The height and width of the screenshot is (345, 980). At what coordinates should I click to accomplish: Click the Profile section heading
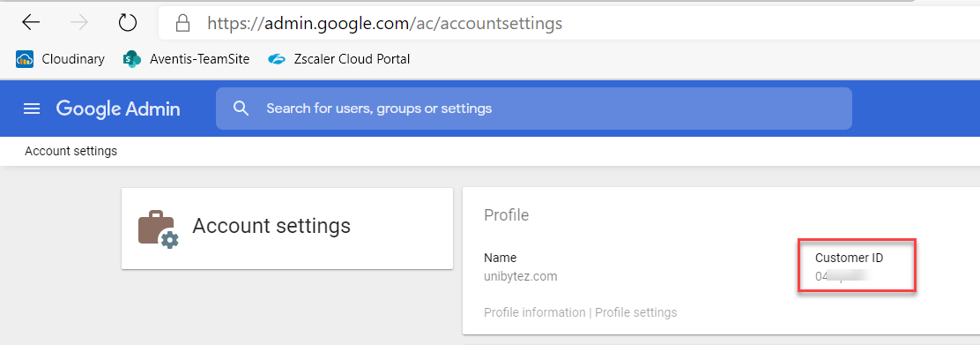(506, 215)
